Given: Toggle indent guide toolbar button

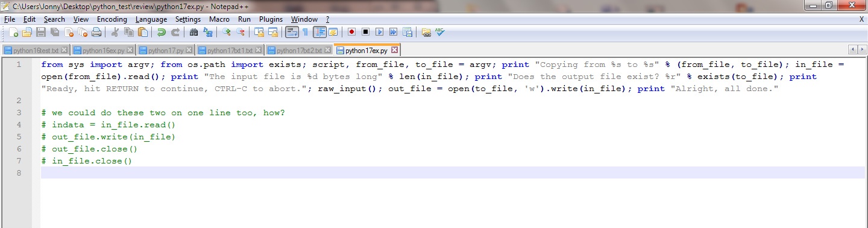Looking at the screenshot, I should tap(319, 32).
